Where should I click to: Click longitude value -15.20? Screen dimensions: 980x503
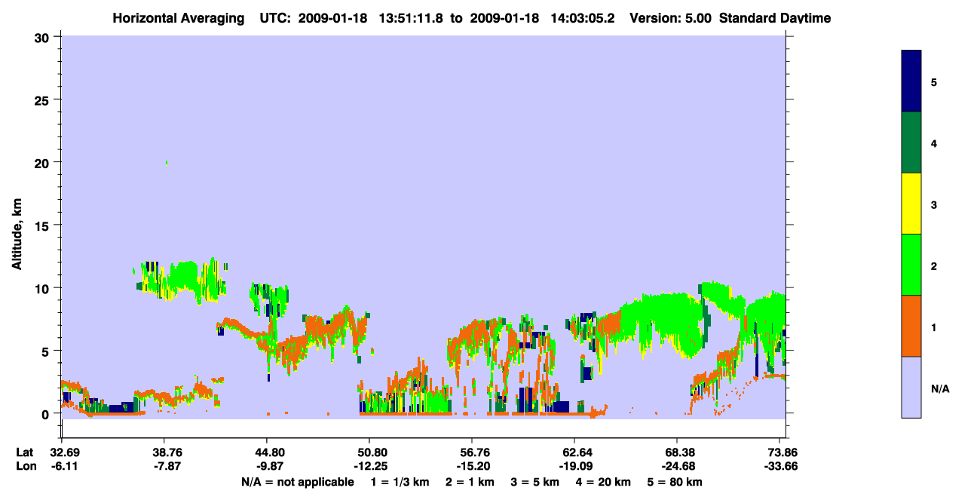point(472,466)
